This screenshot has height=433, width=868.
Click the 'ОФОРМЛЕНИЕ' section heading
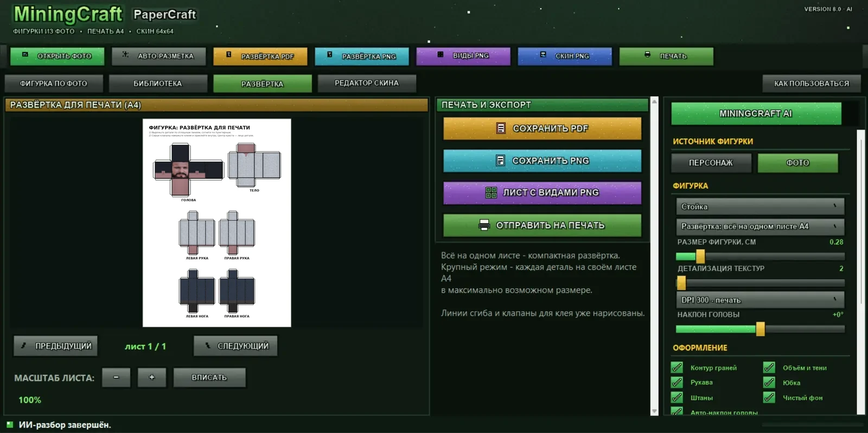coord(700,348)
